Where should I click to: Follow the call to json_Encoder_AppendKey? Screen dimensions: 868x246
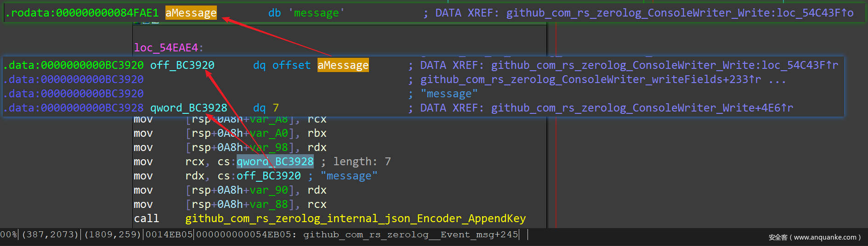click(x=355, y=218)
